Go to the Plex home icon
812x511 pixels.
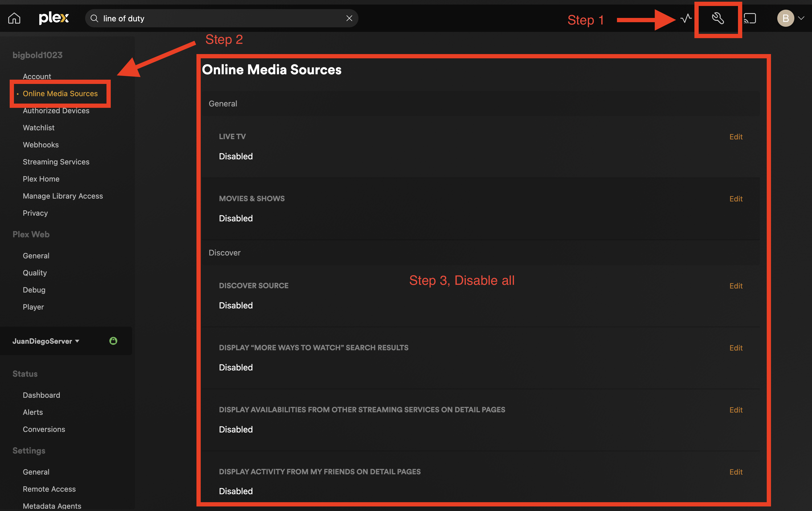[14, 18]
